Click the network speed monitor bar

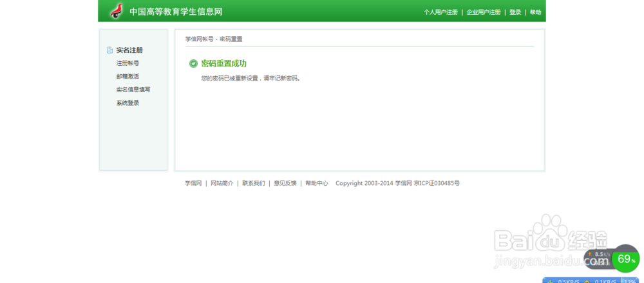click(591, 280)
